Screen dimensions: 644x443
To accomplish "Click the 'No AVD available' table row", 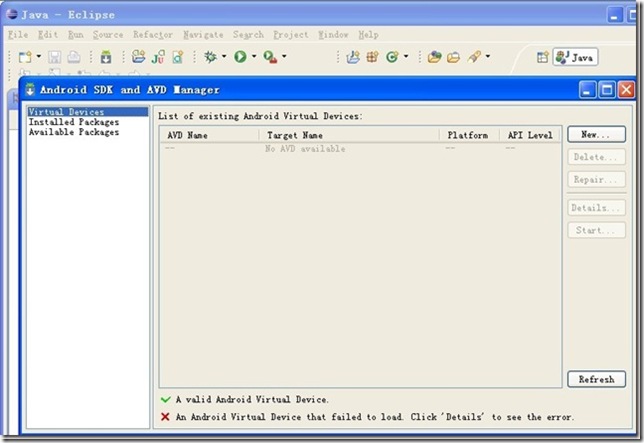I will [x=360, y=149].
